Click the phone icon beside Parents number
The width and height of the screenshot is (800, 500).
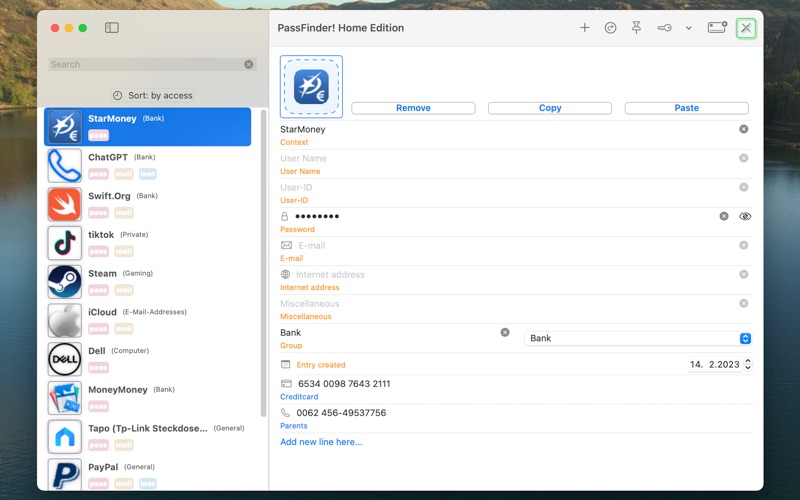click(x=285, y=413)
